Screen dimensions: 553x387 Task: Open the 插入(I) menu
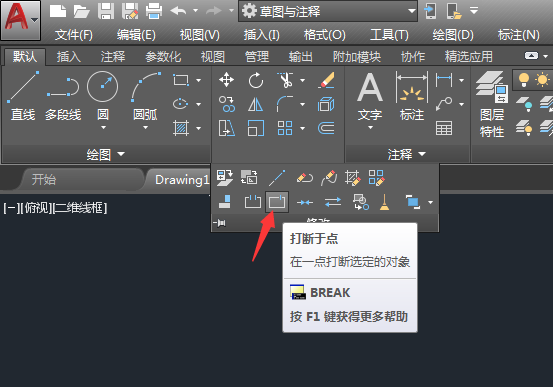[261, 35]
